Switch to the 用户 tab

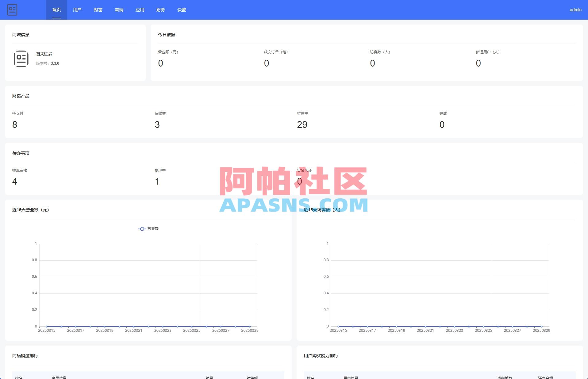(x=77, y=10)
